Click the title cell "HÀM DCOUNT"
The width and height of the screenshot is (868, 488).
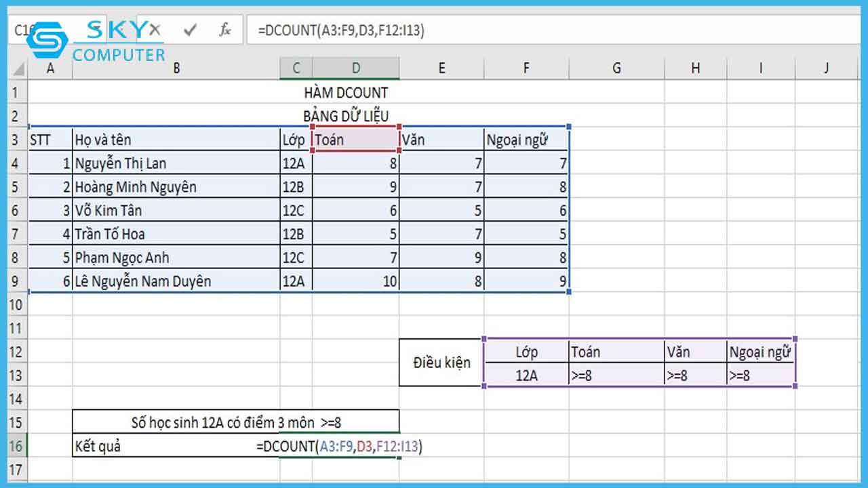(346, 93)
